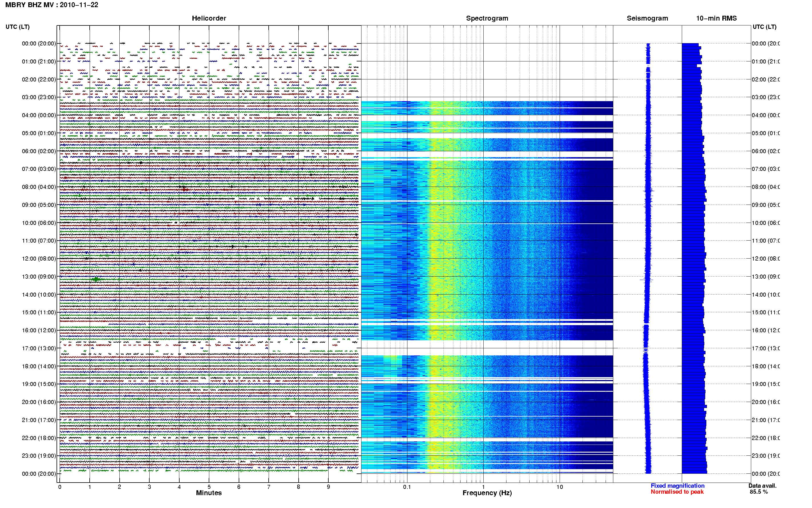Image resolution: width=812 pixels, height=508 pixels.
Task: Click '13:00 (09:00)' on the left time axis
Action: tap(39, 277)
